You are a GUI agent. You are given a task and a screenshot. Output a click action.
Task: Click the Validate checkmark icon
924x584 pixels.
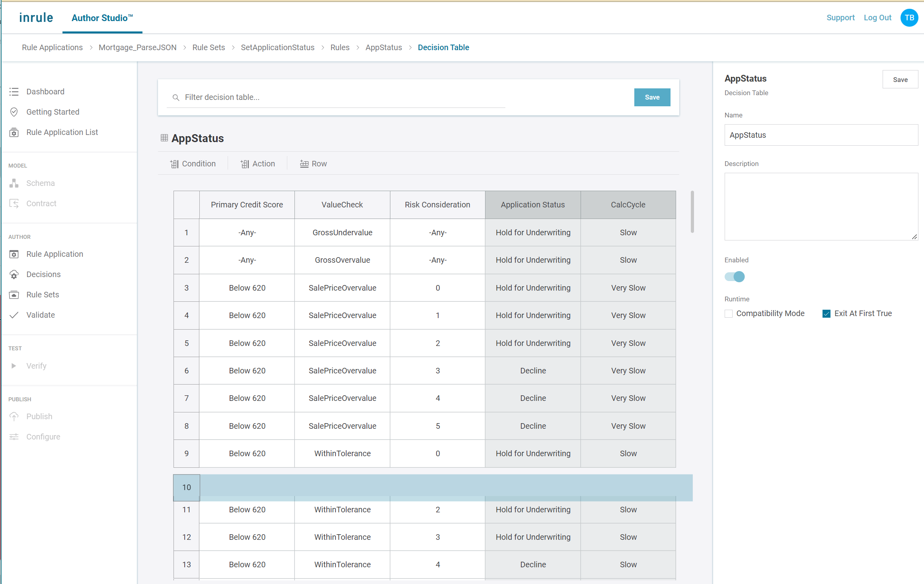[14, 315]
